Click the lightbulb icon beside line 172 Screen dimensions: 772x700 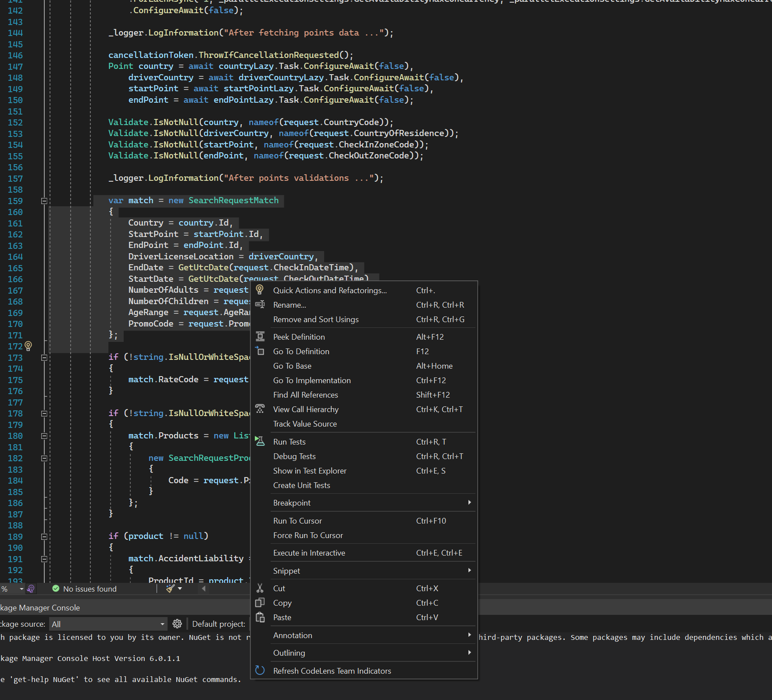(28, 346)
